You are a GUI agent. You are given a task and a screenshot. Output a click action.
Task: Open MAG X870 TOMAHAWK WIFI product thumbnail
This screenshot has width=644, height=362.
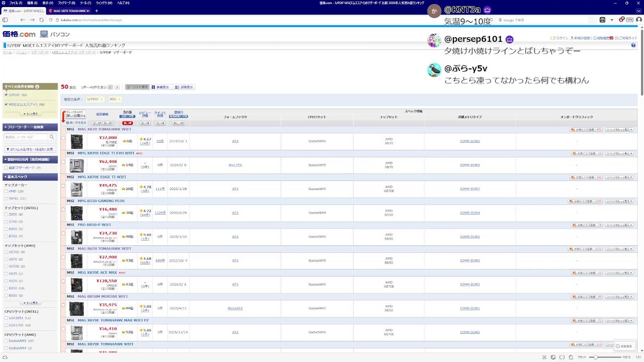(x=76, y=141)
